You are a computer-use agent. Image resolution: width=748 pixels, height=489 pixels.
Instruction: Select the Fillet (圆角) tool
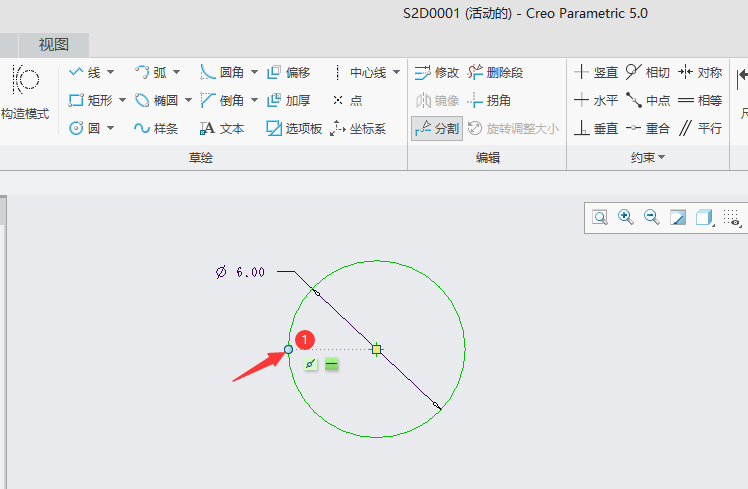coord(222,73)
